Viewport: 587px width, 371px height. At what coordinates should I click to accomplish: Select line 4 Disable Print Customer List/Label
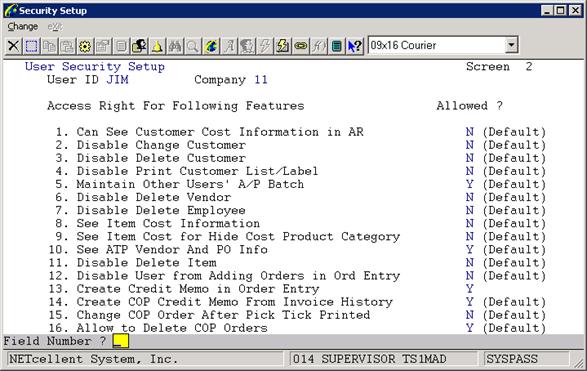click(187, 171)
